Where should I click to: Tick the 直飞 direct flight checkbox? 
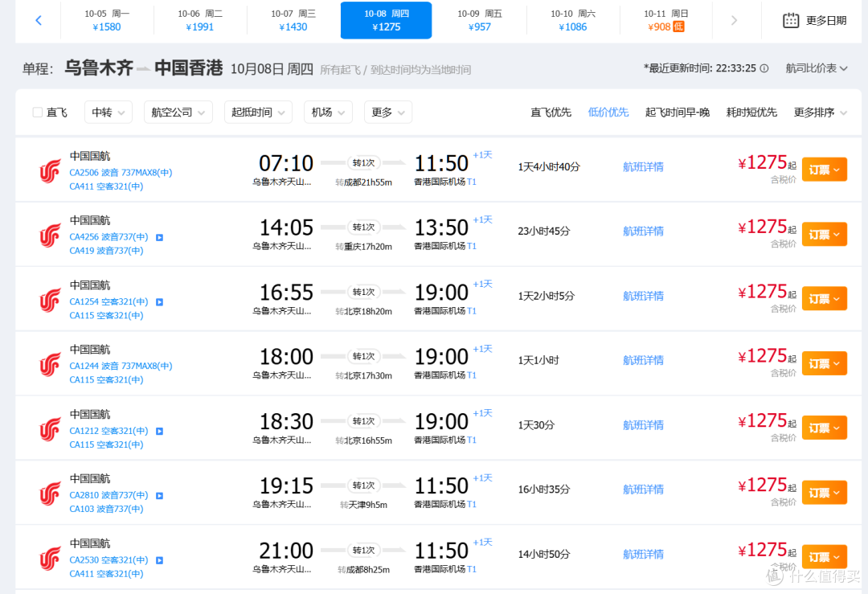pyautogui.click(x=38, y=113)
